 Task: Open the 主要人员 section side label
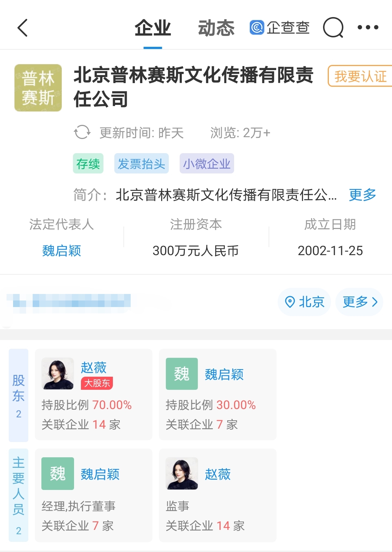tap(19, 495)
